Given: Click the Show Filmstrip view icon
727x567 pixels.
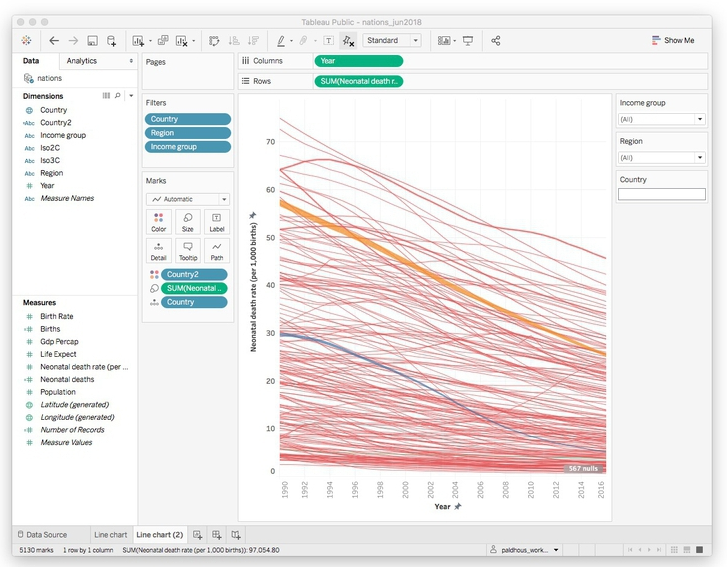Looking at the screenshot, I should click(687, 550).
